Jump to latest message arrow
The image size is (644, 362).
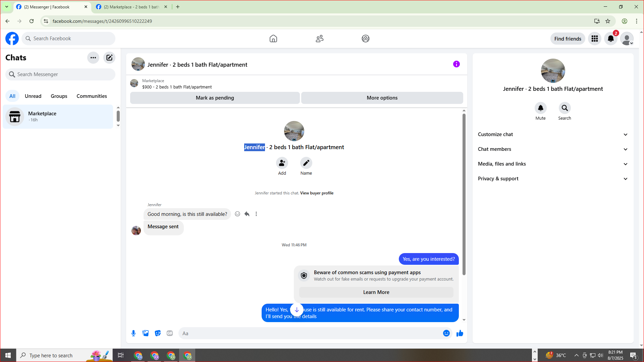pos(297,310)
